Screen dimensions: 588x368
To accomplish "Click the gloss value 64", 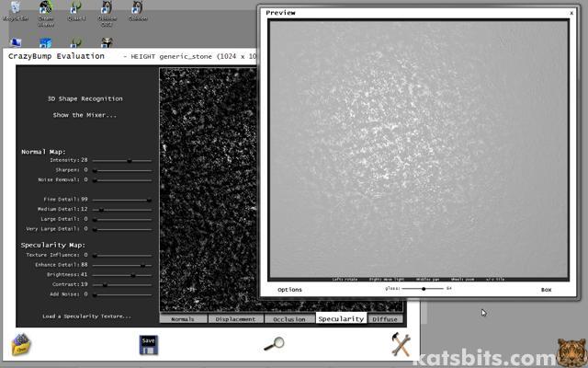I will (449, 288).
